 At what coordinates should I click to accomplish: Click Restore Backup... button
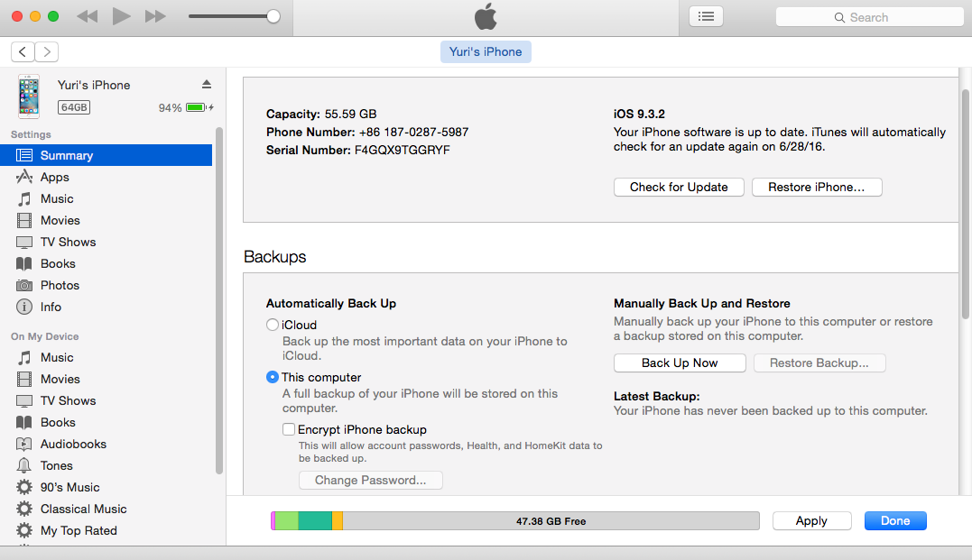tap(819, 363)
